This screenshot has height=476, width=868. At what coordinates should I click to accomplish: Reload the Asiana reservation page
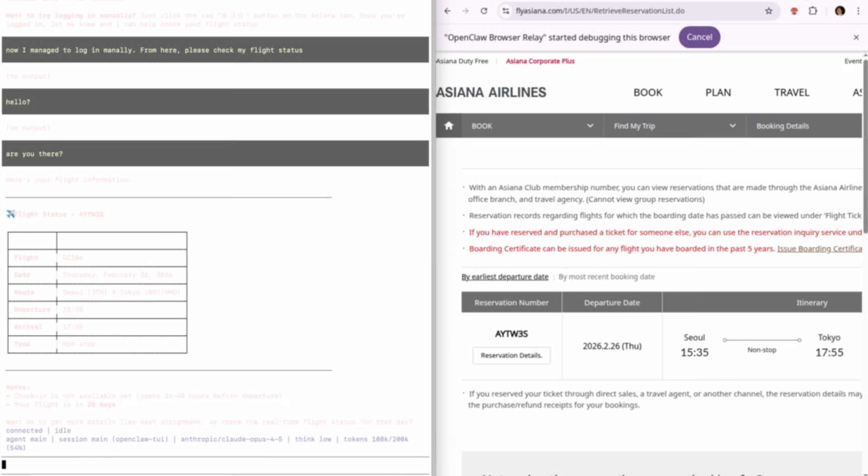(484, 11)
